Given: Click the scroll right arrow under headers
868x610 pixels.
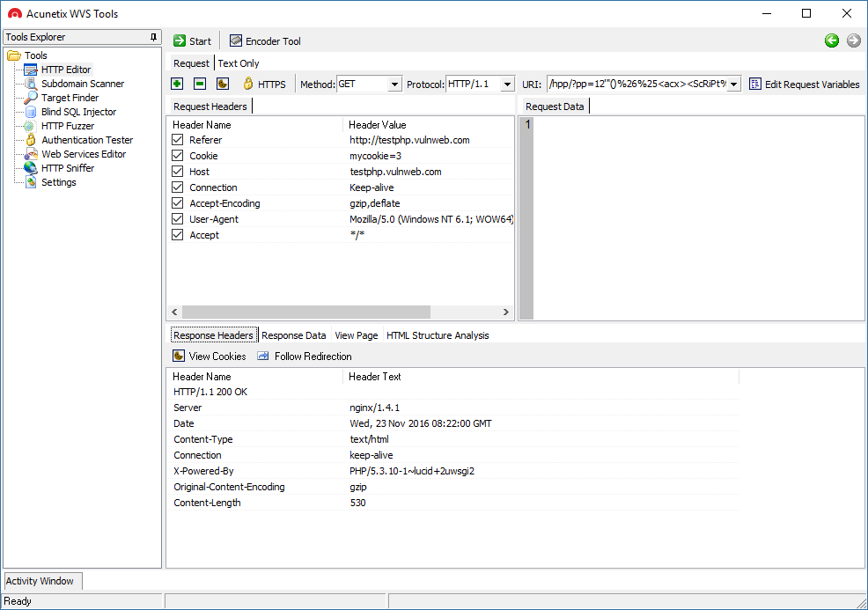Looking at the screenshot, I should pyautogui.click(x=505, y=312).
